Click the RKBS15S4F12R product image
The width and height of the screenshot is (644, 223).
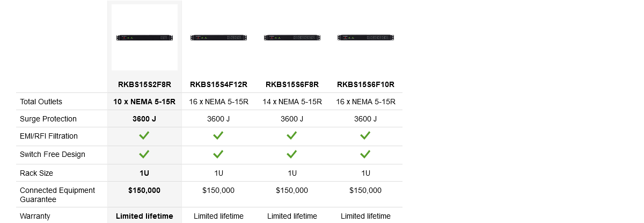(218, 38)
